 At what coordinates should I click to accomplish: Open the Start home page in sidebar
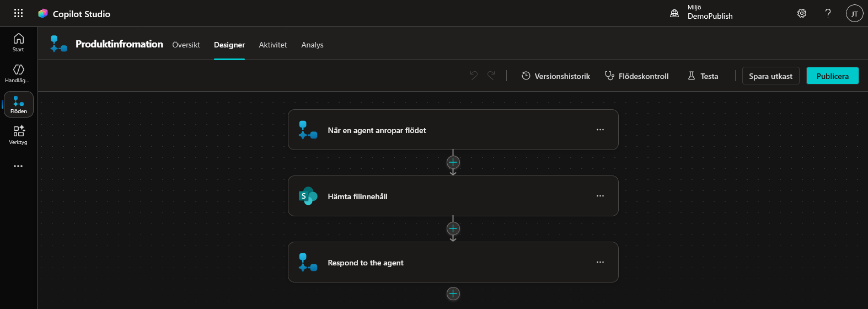coord(18,42)
